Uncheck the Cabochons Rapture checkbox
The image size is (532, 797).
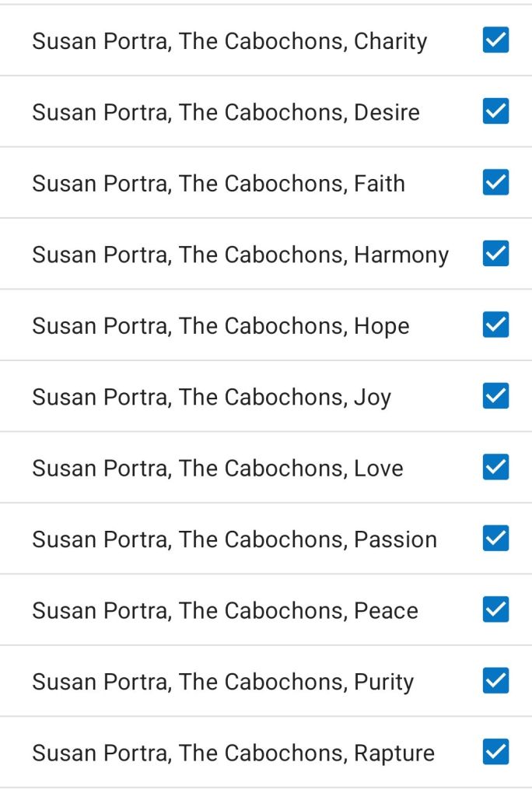(495, 752)
